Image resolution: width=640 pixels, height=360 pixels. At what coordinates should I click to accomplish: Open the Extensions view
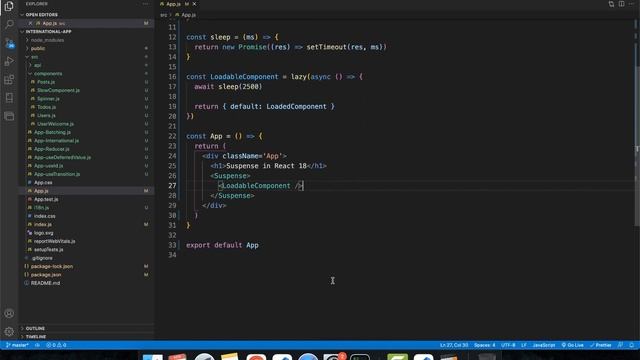pos(9,80)
